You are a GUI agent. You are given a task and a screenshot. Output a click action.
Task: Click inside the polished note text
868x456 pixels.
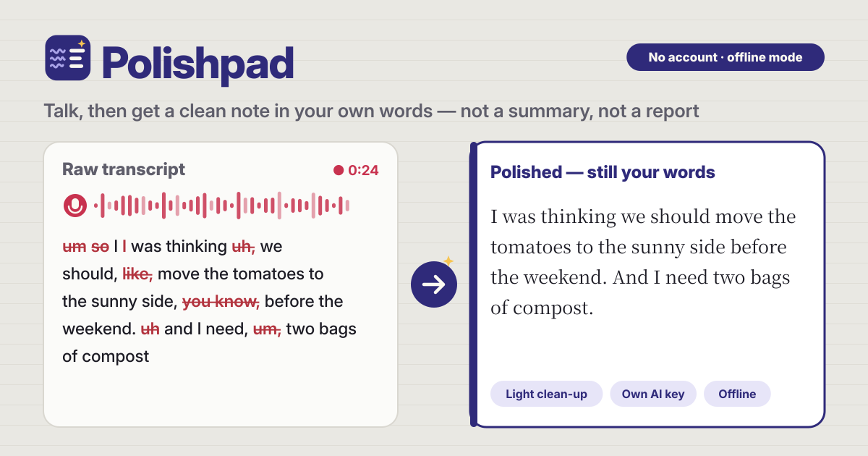pyautogui.click(x=643, y=262)
